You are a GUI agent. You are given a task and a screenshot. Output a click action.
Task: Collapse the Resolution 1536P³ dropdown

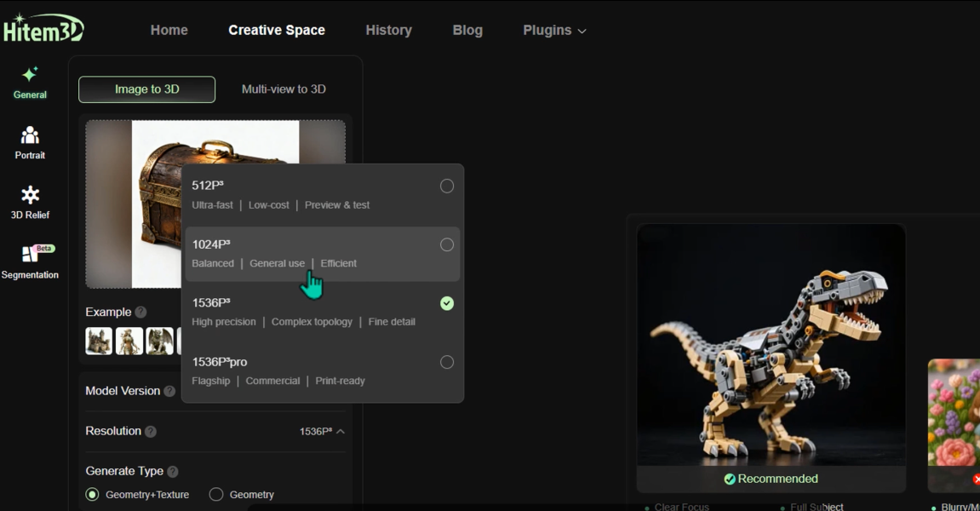click(341, 432)
